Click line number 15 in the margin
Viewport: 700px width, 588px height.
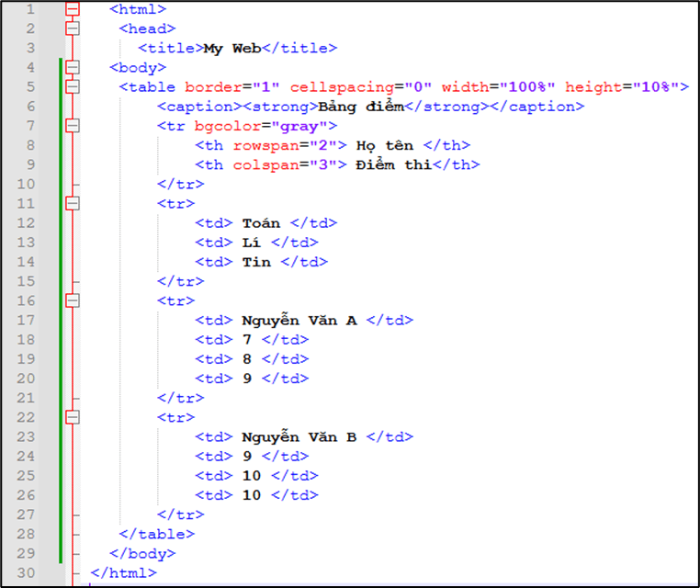coord(28,281)
